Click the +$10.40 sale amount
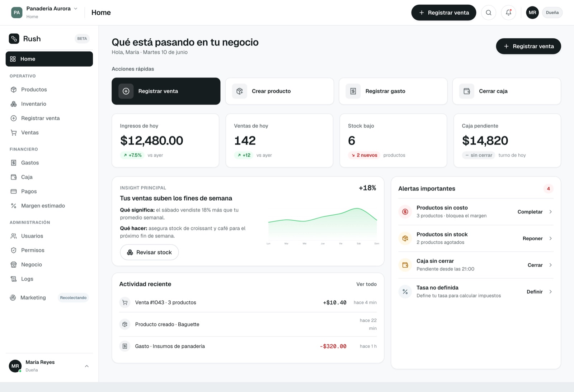This screenshot has width=574, height=392. 334,302
